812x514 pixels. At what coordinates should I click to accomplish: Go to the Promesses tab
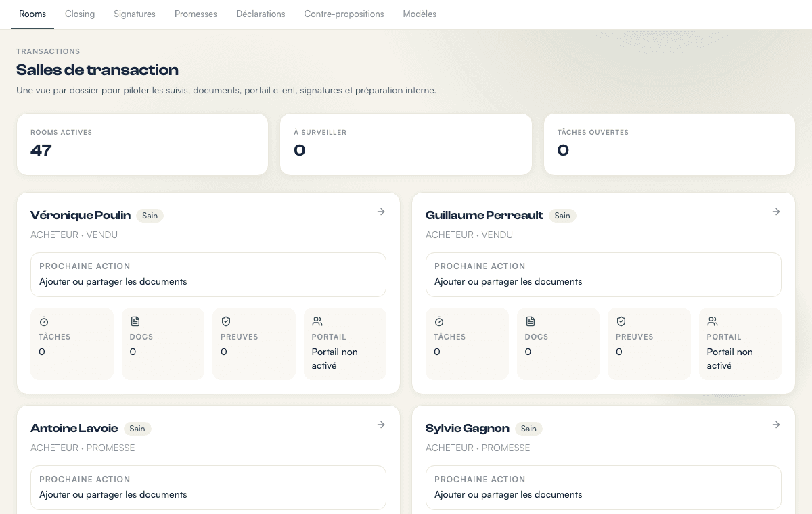click(196, 14)
